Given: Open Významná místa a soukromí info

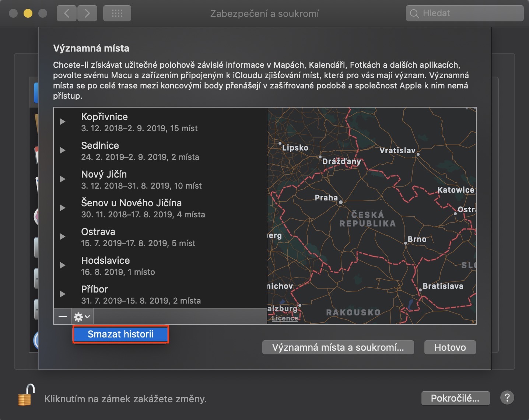Looking at the screenshot, I should pos(338,347).
